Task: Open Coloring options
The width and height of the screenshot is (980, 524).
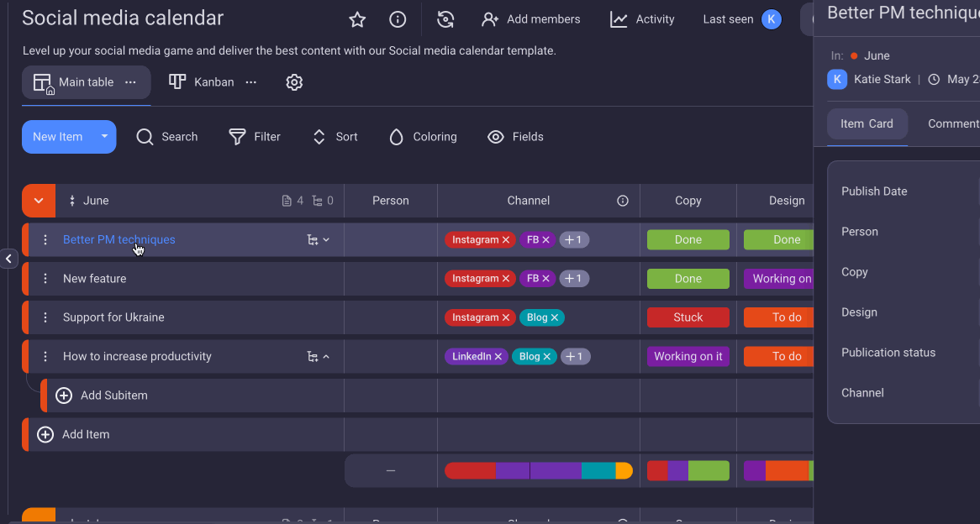Action: 423,137
